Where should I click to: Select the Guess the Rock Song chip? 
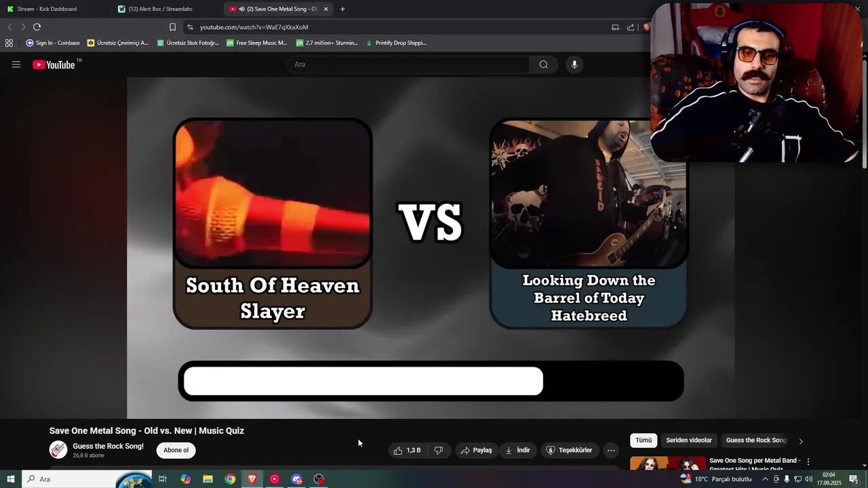click(x=755, y=441)
